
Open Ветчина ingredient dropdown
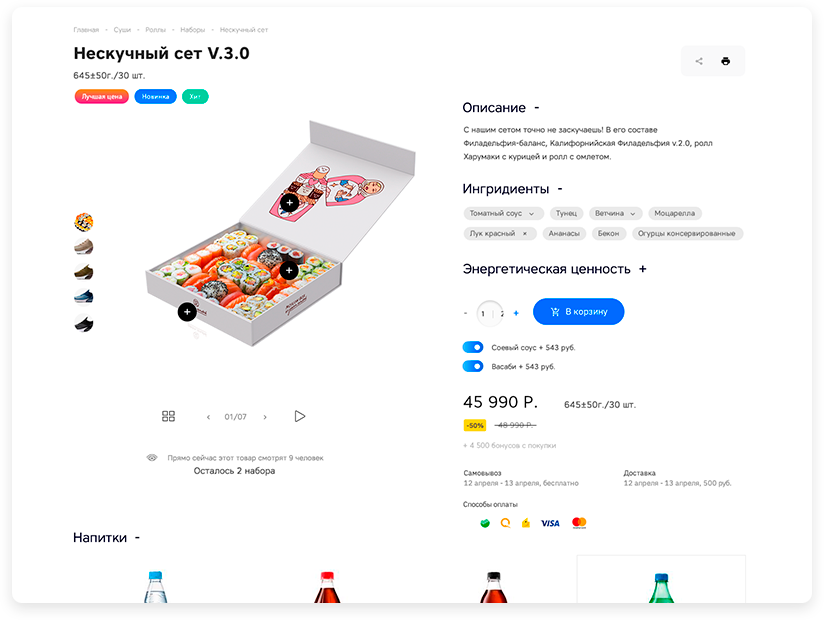click(x=633, y=214)
